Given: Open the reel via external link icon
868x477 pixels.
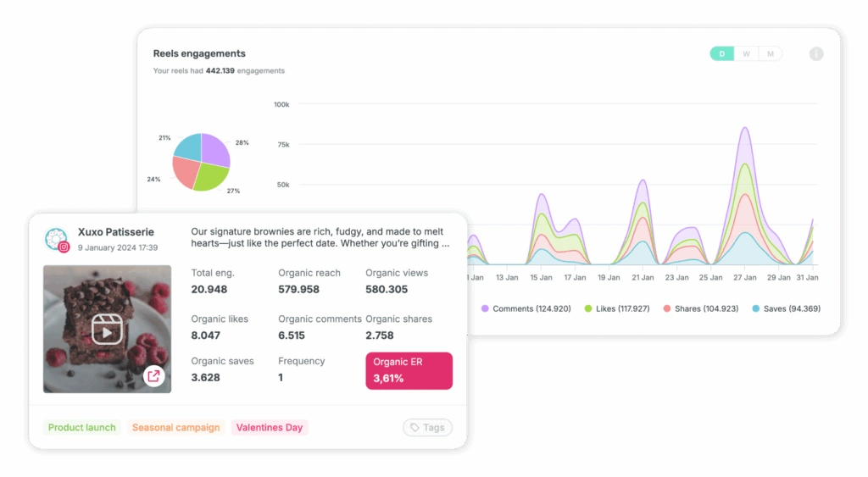Looking at the screenshot, I should coord(154,376).
